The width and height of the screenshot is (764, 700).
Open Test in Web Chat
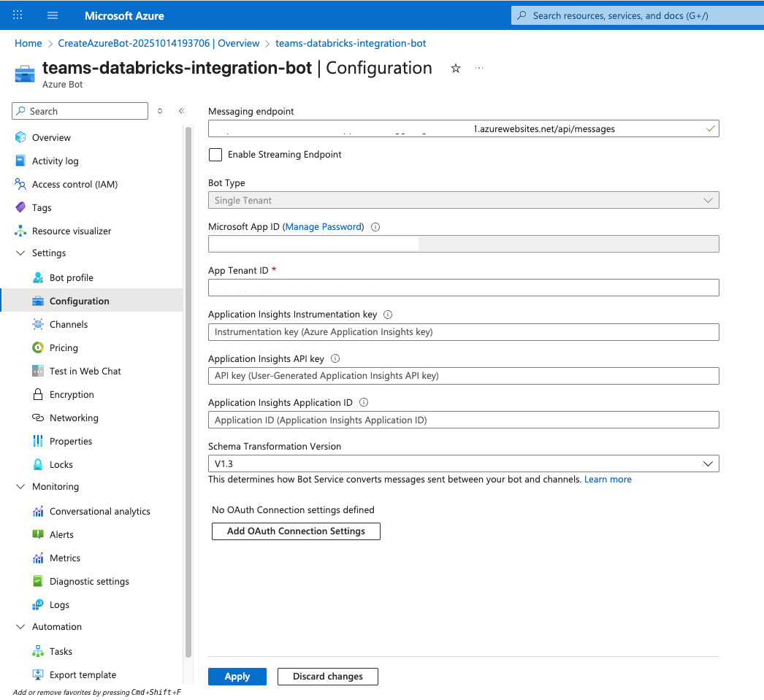[x=85, y=371]
